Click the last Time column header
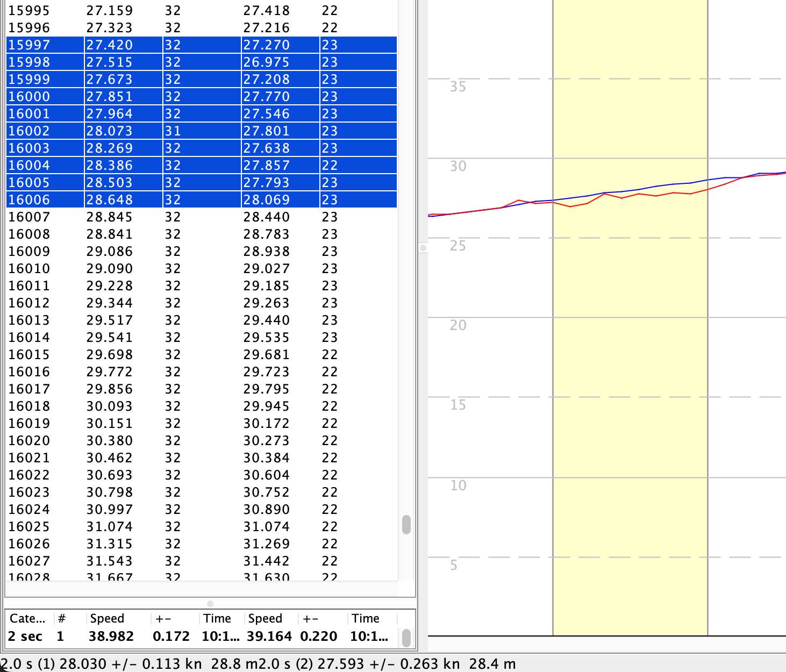Screen dimensions: 786x672 tap(366, 618)
